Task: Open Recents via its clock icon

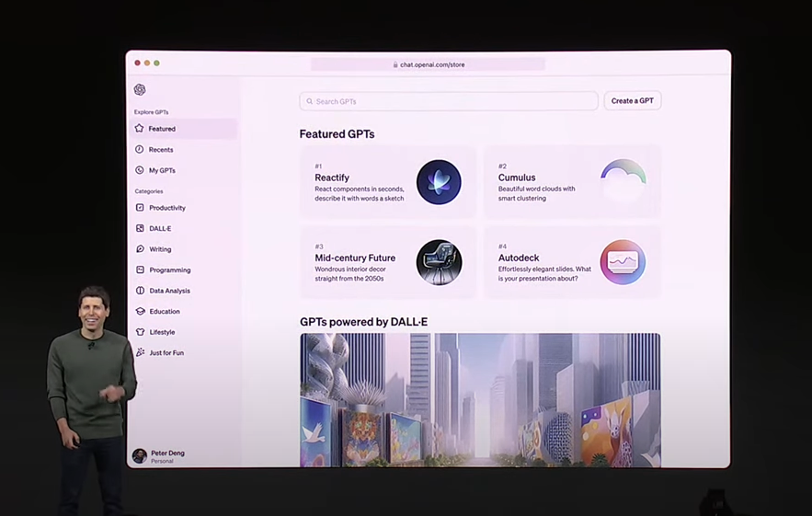Action: point(140,149)
